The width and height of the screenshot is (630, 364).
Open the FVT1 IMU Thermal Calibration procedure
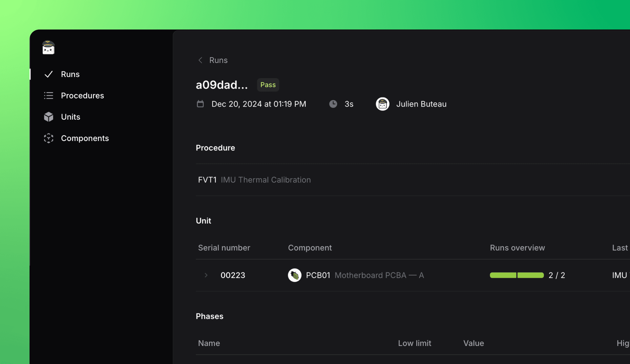coord(254,180)
